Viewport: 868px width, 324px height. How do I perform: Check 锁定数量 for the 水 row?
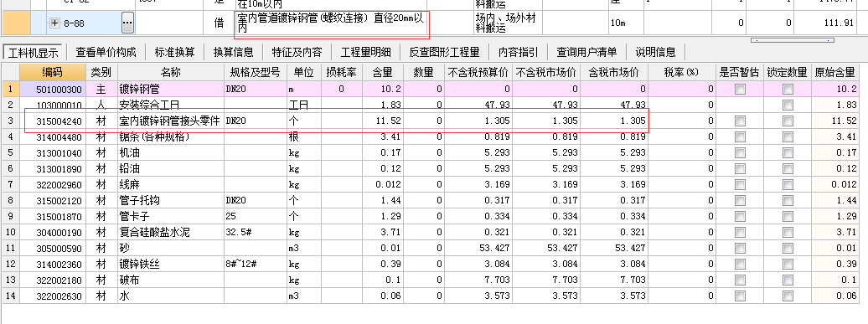pos(788,296)
